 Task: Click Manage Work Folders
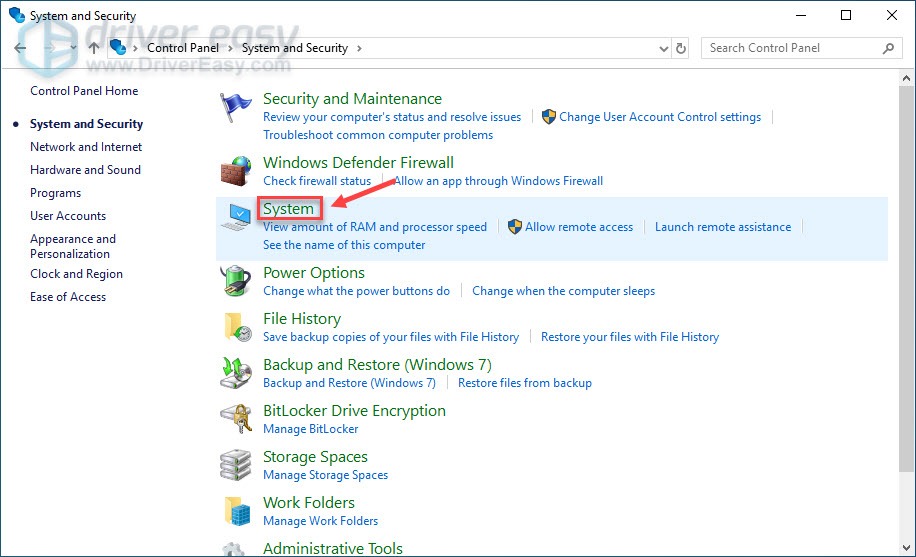321,521
